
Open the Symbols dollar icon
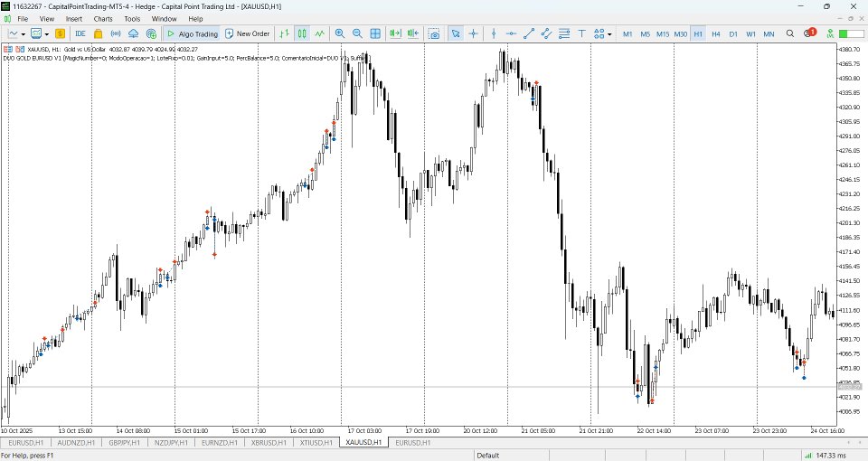60,33
